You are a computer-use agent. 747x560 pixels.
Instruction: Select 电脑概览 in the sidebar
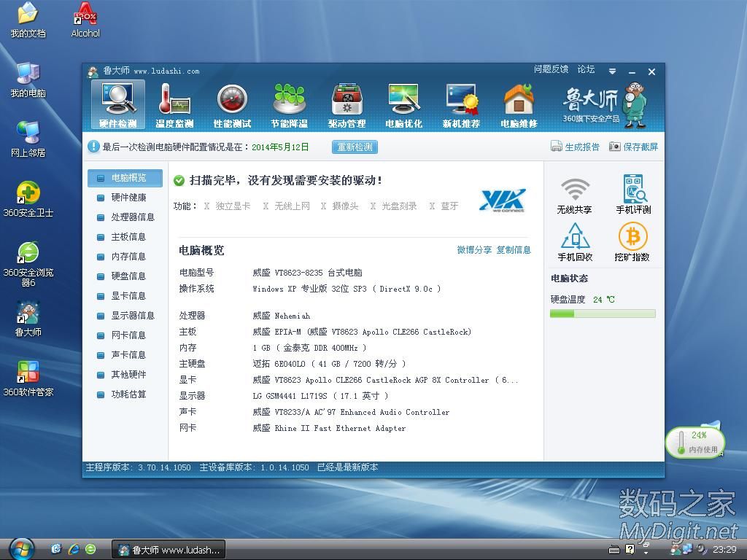[125, 178]
